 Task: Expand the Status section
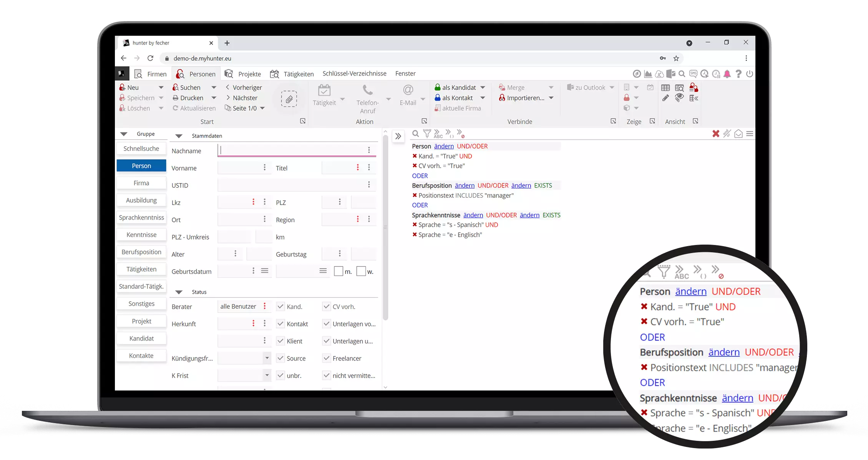[179, 291]
